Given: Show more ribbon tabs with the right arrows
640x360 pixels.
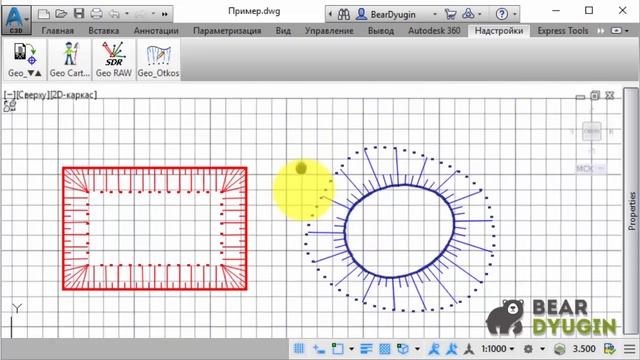Looking at the screenshot, I should click(600, 31).
